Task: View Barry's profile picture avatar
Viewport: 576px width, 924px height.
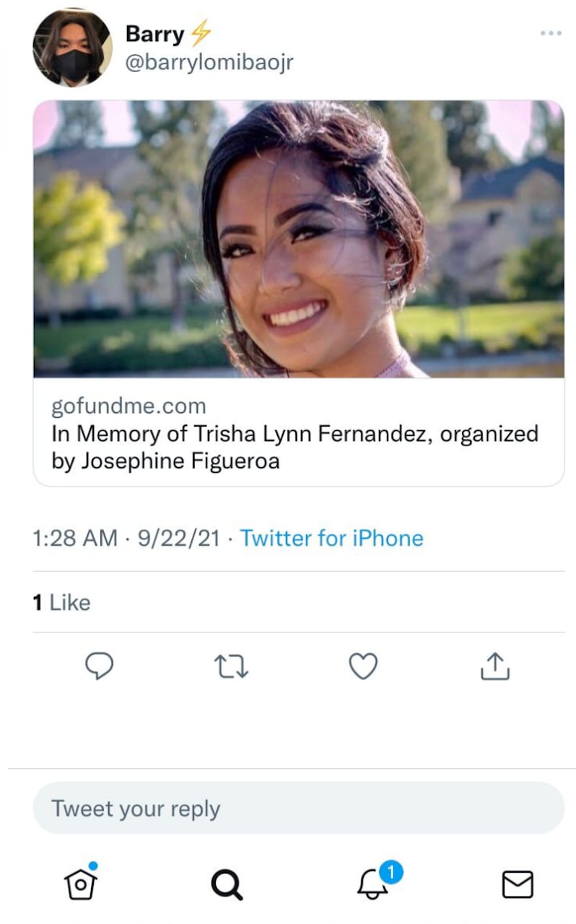Action: 72,48
